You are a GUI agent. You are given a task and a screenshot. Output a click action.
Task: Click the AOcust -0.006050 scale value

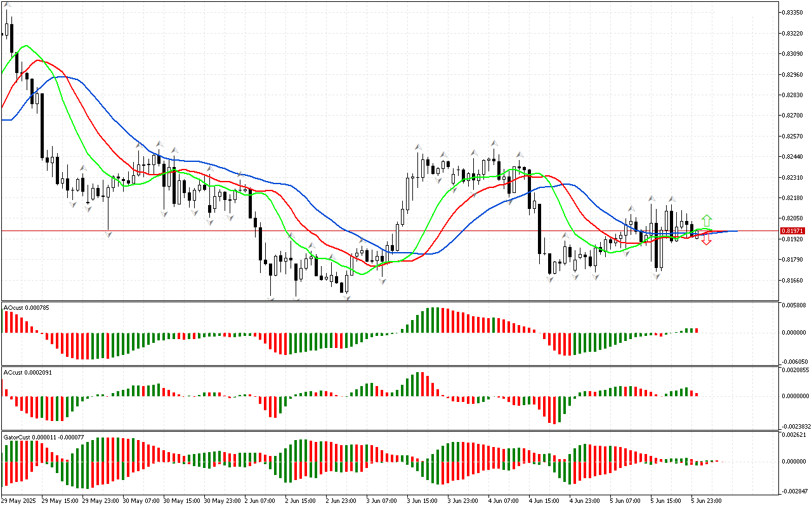tap(796, 361)
